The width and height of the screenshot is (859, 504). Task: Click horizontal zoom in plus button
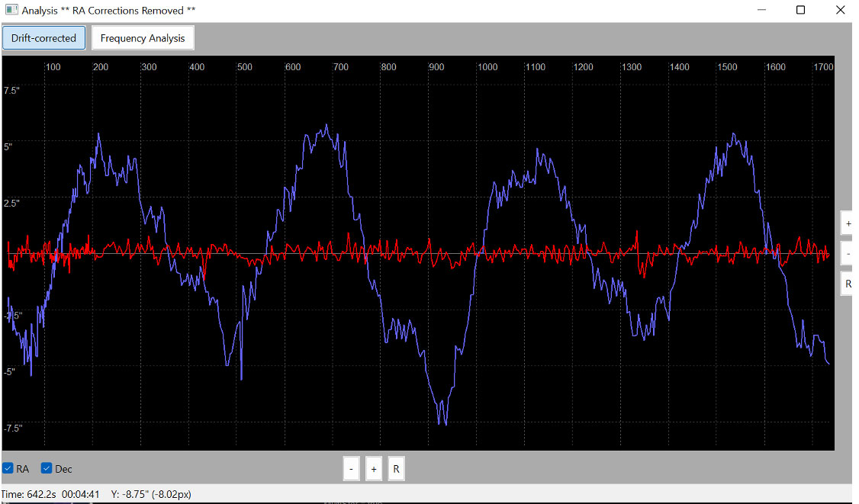coord(374,469)
